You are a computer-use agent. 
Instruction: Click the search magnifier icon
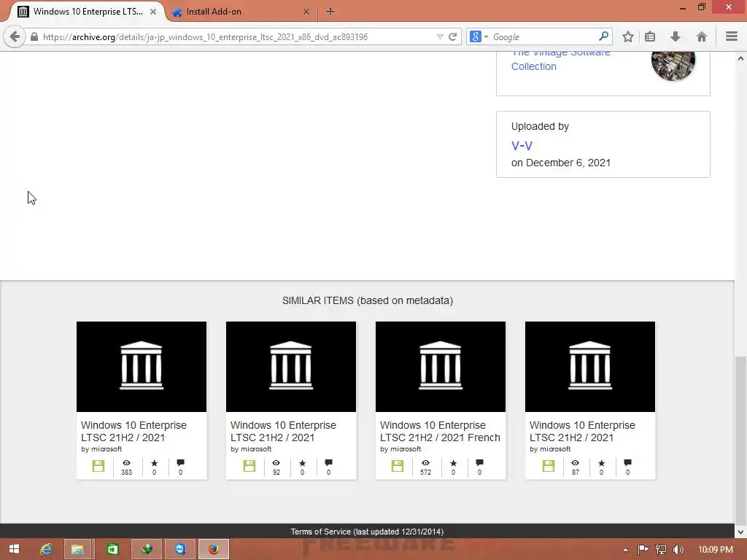pyautogui.click(x=603, y=36)
